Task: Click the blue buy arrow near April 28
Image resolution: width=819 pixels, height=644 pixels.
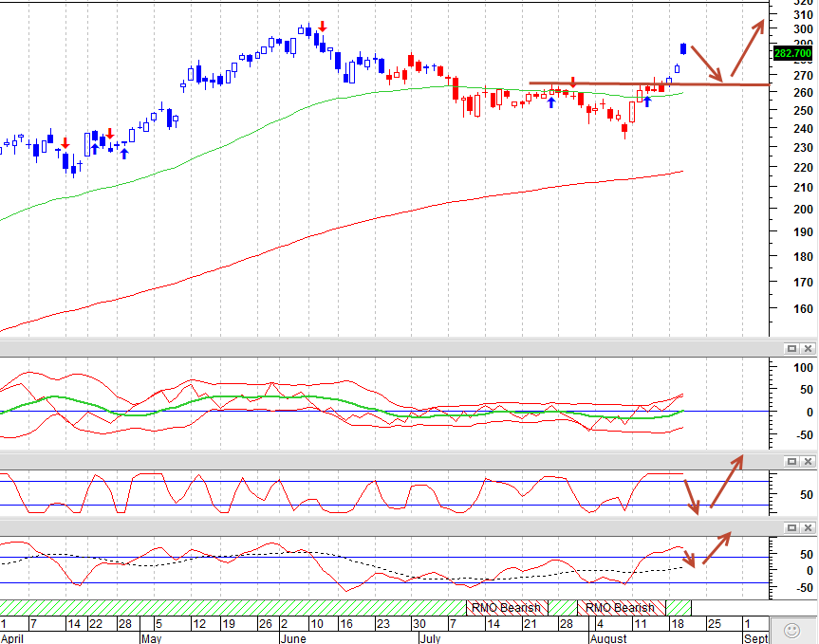Action: tap(124, 154)
